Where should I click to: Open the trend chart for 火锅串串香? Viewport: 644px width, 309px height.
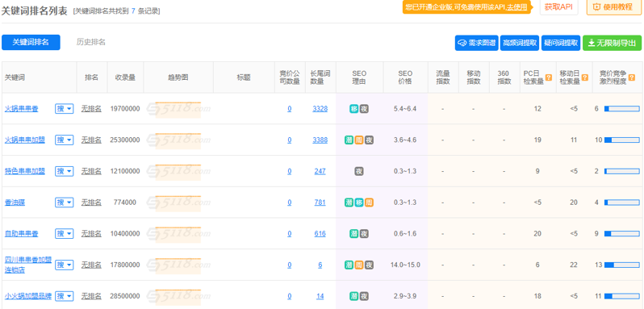178,109
